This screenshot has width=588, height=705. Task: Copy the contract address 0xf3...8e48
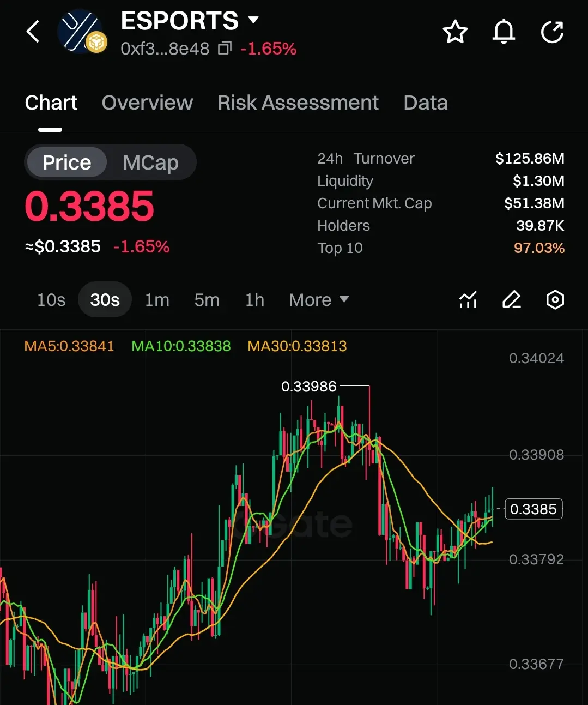coord(225,49)
